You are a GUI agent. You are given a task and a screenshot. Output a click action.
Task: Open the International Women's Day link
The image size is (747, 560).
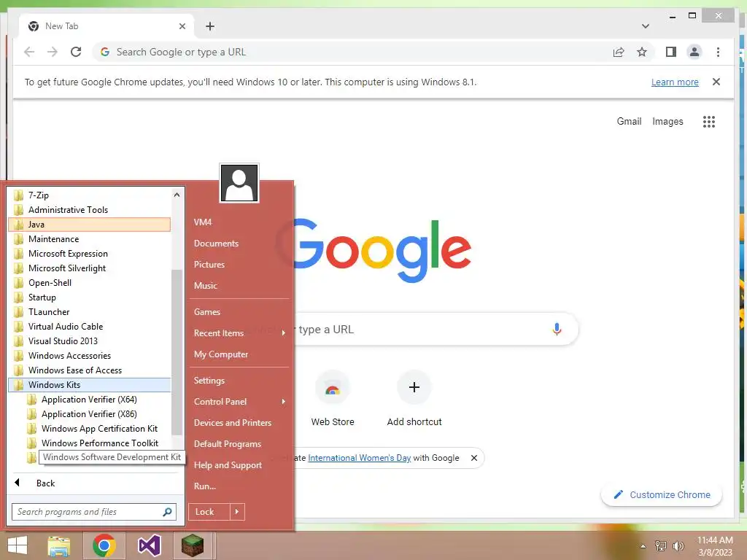[359, 458]
